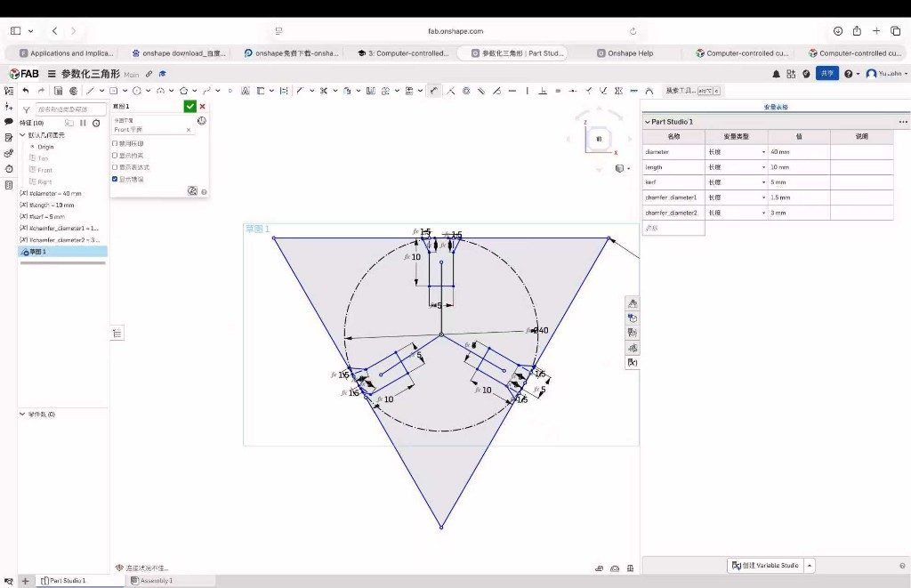Switch to Applications and Implica... browser tab

tap(67, 52)
